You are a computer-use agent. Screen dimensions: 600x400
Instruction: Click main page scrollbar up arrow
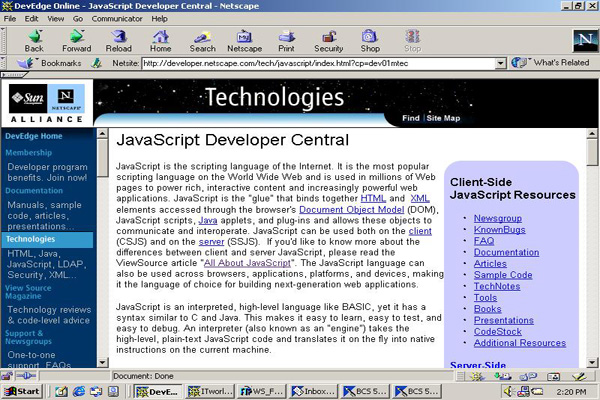coord(592,134)
